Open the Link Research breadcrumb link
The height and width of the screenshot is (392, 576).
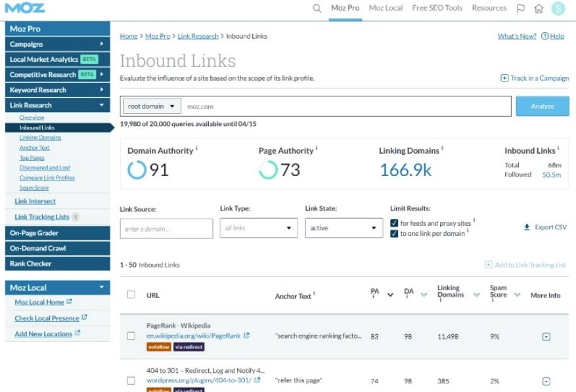pyautogui.click(x=198, y=36)
